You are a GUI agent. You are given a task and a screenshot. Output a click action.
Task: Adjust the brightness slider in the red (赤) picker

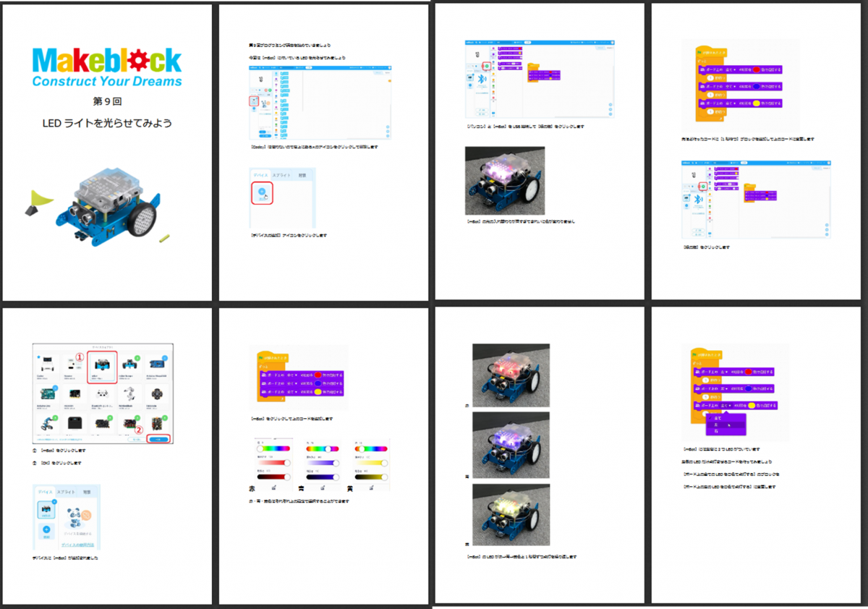click(274, 477)
